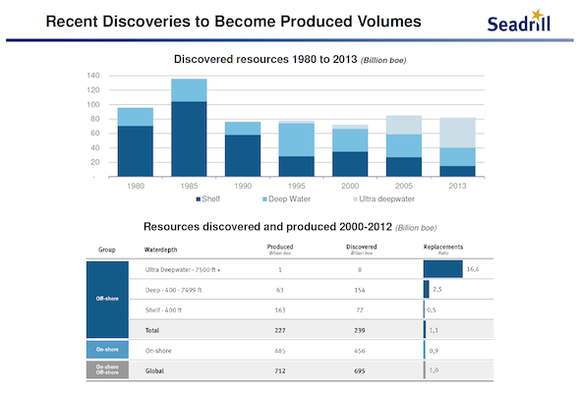The image size is (580, 394).
Task: Select the 1980 shelf bar segment
Action: click(135, 151)
